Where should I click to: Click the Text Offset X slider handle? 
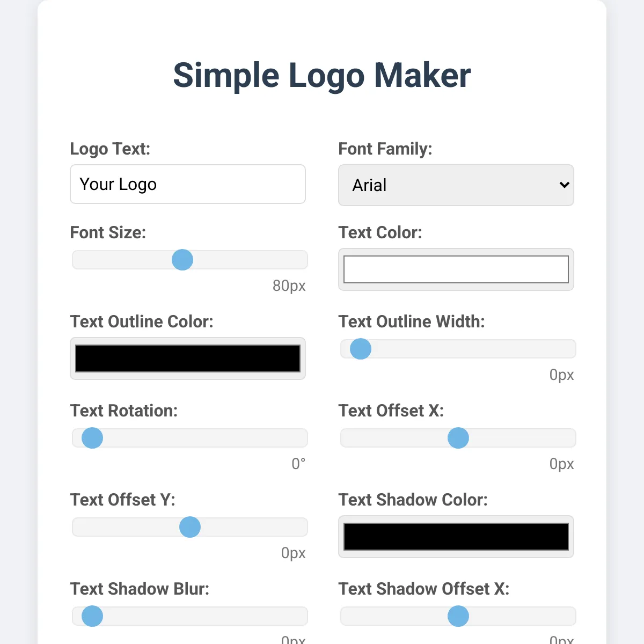tap(458, 438)
